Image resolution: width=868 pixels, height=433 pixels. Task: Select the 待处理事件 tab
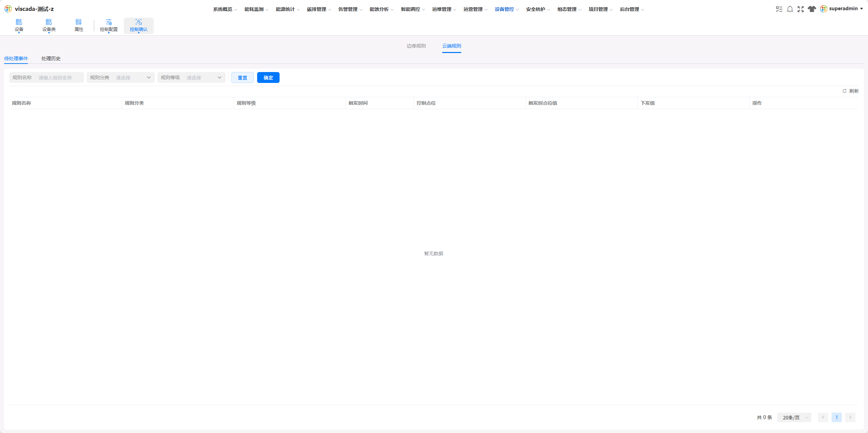pyautogui.click(x=16, y=58)
